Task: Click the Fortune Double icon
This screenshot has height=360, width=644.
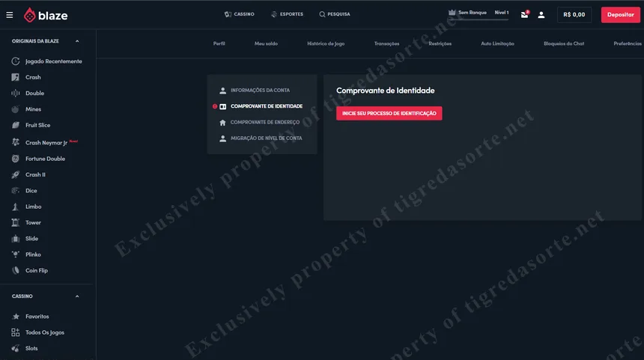Action: 16,159
